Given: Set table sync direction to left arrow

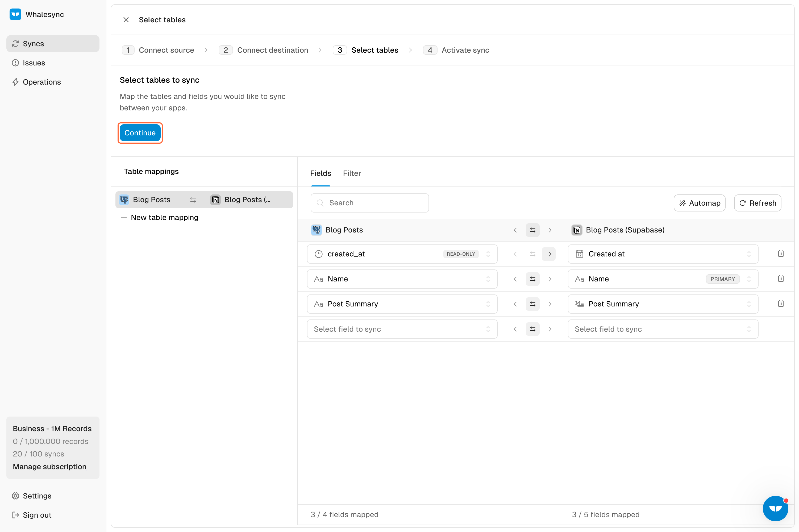Looking at the screenshot, I should coord(517,230).
